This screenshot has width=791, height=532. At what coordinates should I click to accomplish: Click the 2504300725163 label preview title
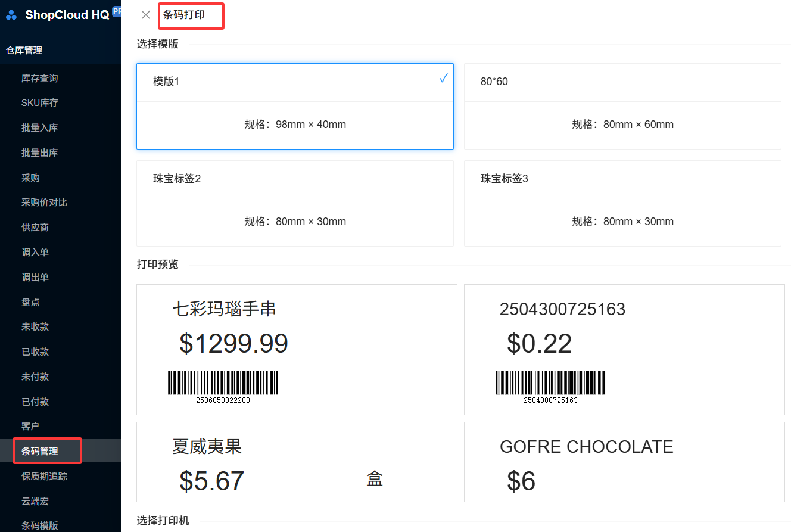(562, 309)
